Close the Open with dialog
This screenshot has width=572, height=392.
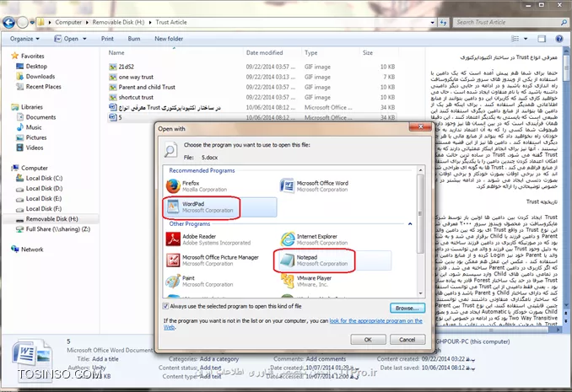tap(420, 127)
